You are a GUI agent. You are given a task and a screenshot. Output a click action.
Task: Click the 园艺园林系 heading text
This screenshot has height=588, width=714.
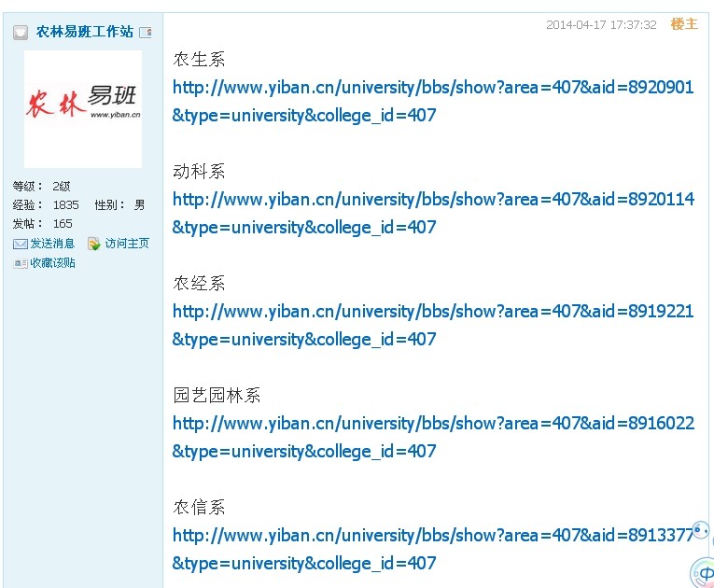coord(217,396)
